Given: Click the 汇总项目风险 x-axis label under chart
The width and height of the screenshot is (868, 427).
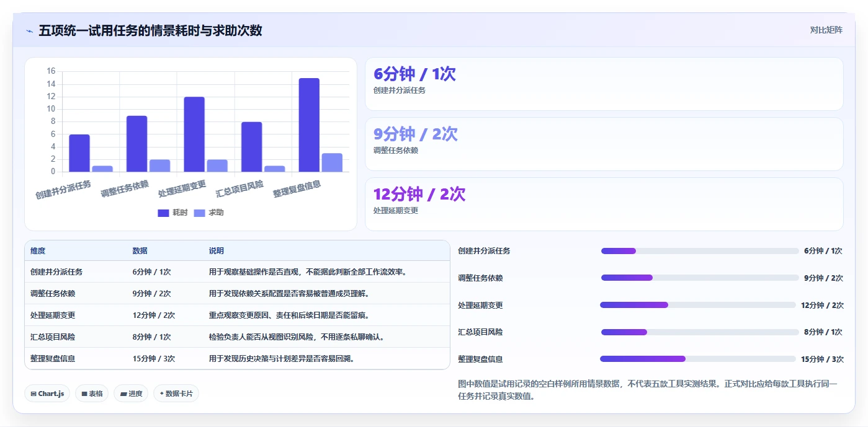Looking at the screenshot, I should pos(239,189).
